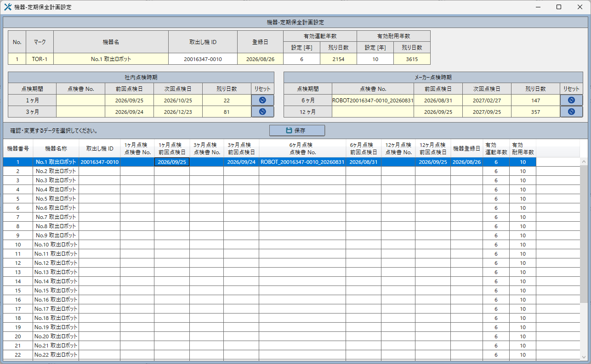Click the 保存 save button
The height and width of the screenshot is (364, 591).
point(297,130)
